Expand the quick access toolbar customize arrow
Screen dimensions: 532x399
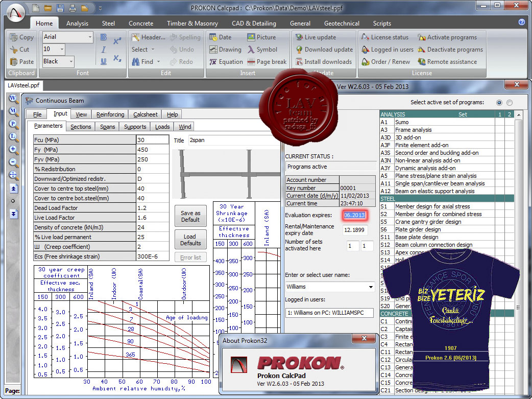click(x=101, y=8)
